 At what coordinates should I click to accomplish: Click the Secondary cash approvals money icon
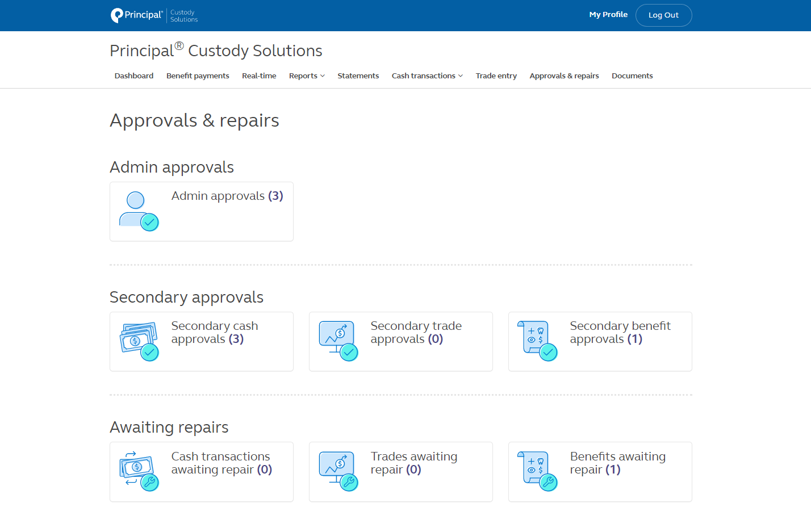tap(140, 340)
